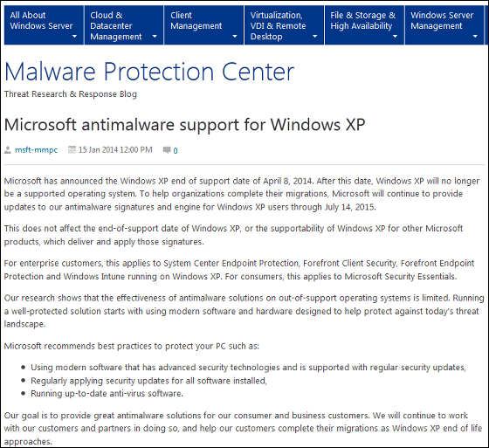Expand Windows Server Management dropdown arrow
This screenshot has height=448, width=489.
pyautogui.click(x=475, y=37)
